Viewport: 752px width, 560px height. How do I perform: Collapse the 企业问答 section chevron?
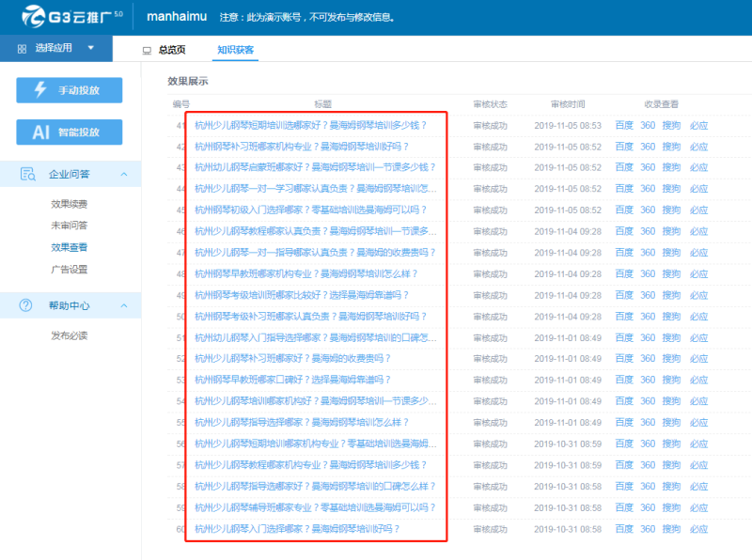pyautogui.click(x=124, y=174)
